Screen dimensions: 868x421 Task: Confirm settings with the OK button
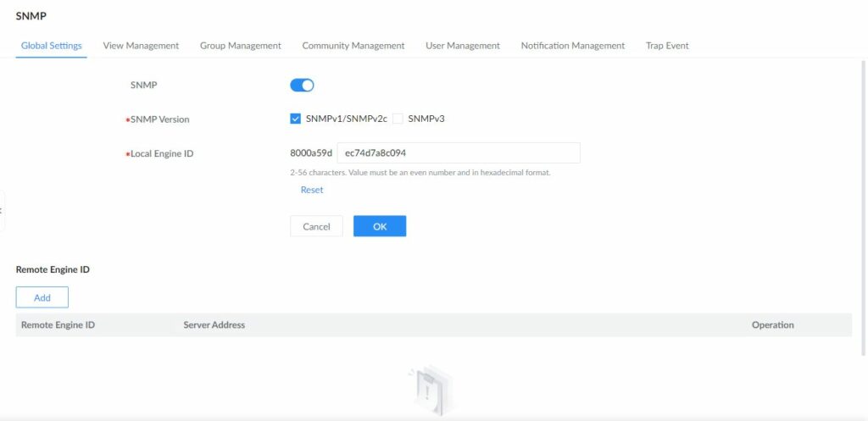380,226
